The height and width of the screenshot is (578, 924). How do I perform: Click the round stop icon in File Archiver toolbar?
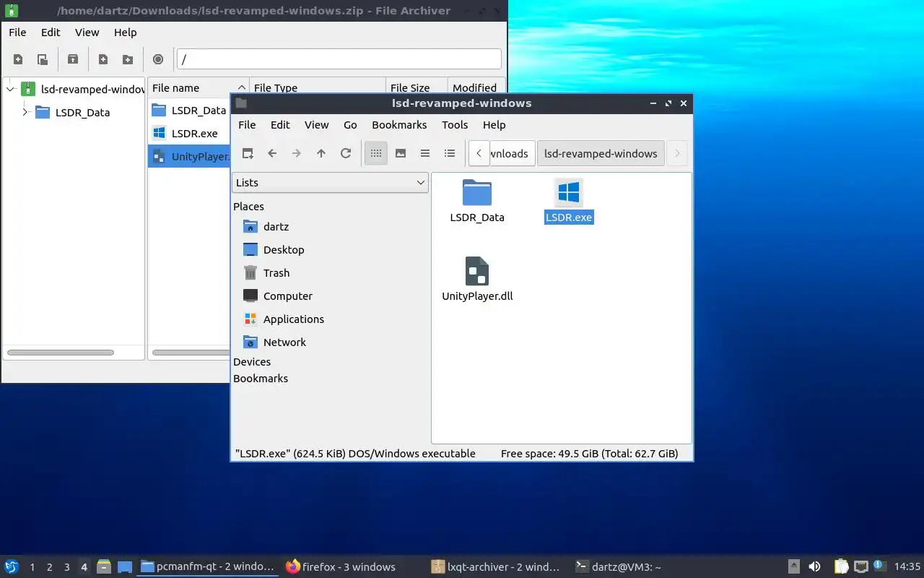158,59
